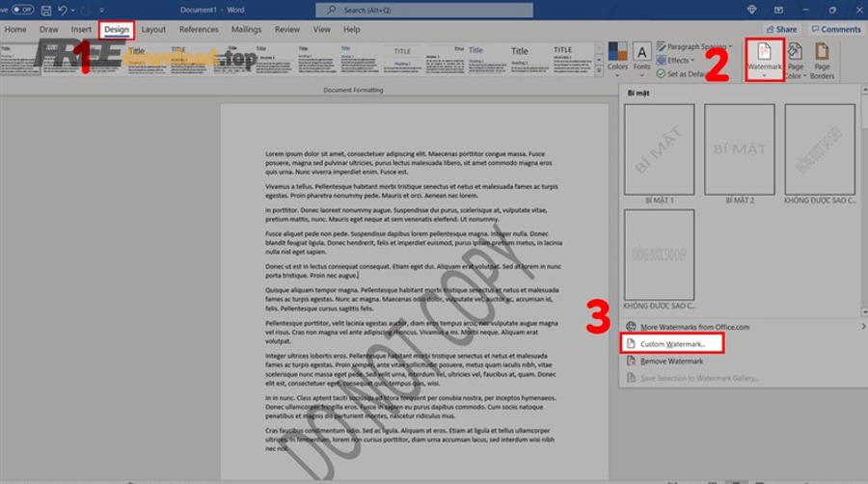
Task: Choose the BÍ MẬT 1 watermark thumbnail
Action: point(660,149)
